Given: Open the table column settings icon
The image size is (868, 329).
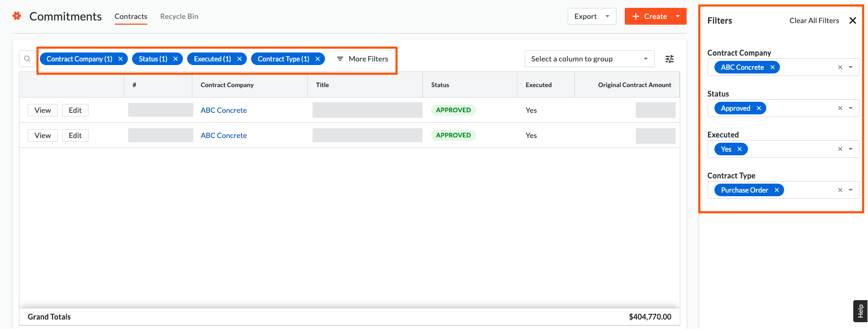Looking at the screenshot, I should pyautogui.click(x=669, y=59).
